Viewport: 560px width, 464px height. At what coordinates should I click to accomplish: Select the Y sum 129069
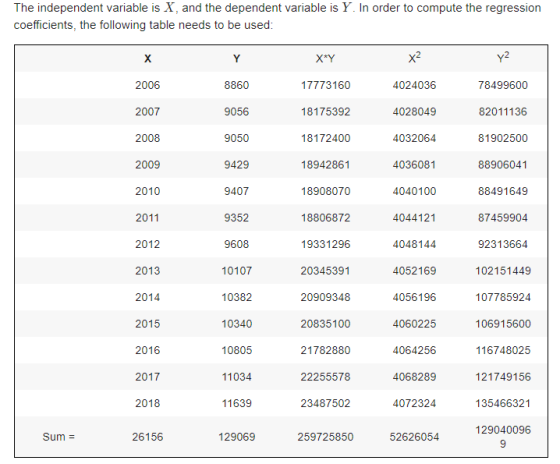236,437
